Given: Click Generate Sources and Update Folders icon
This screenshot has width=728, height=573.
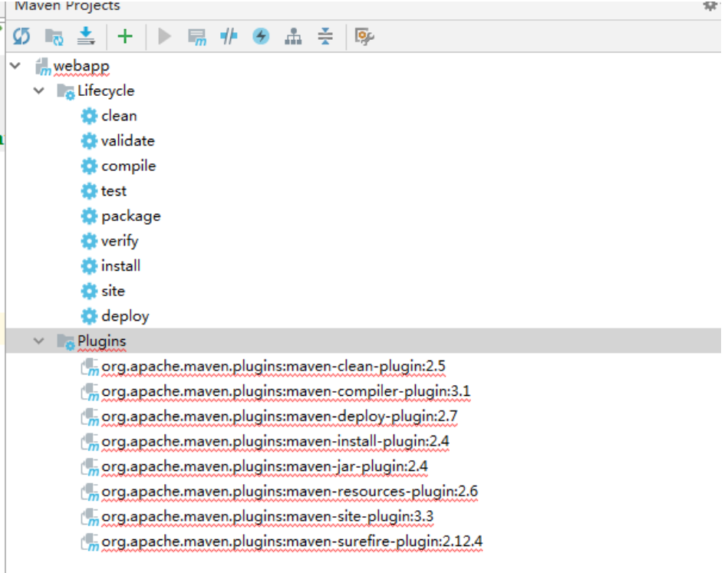Looking at the screenshot, I should (x=54, y=37).
